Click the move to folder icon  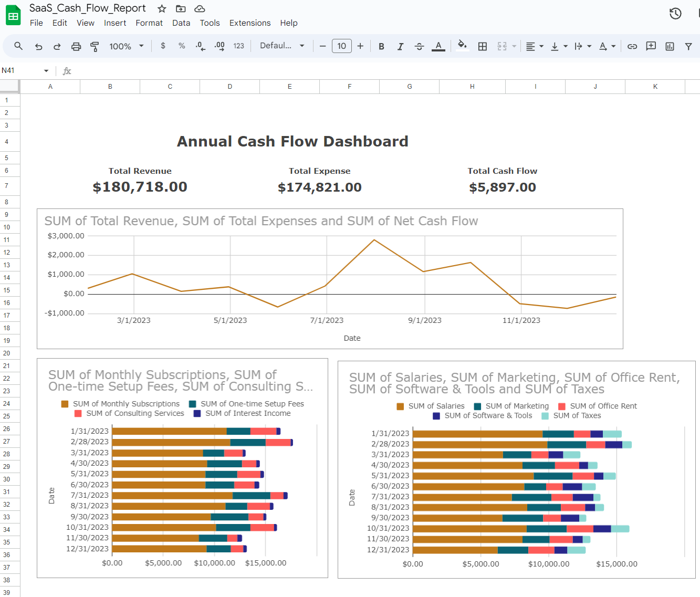tap(181, 8)
